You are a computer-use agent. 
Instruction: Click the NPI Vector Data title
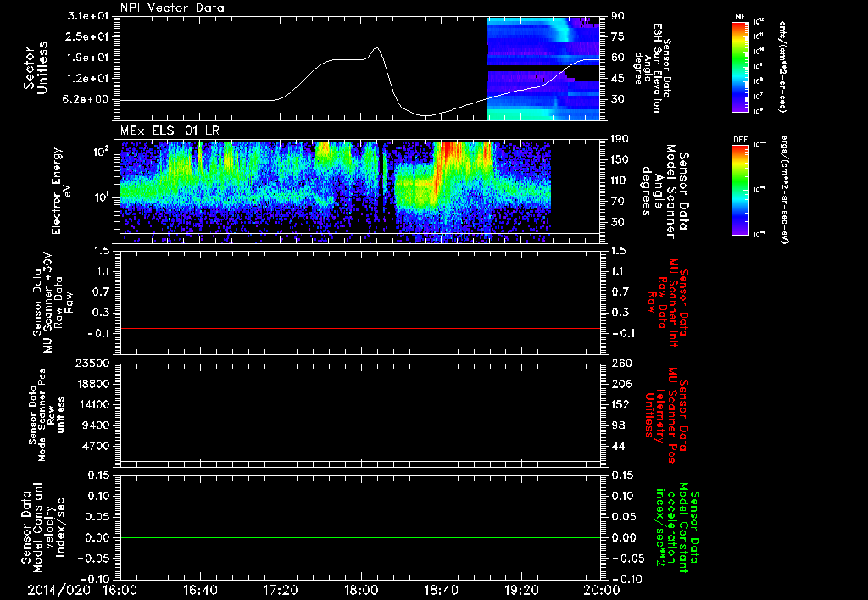click(173, 8)
